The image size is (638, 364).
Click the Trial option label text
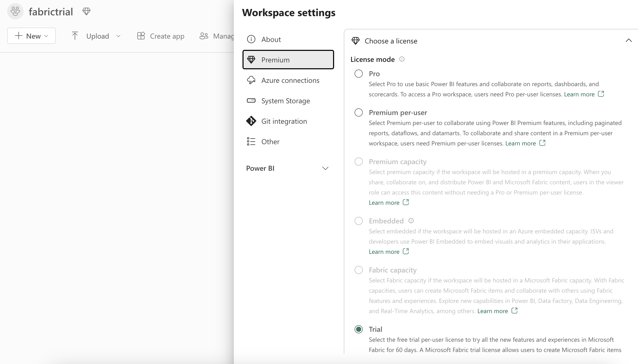pyautogui.click(x=376, y=329)
